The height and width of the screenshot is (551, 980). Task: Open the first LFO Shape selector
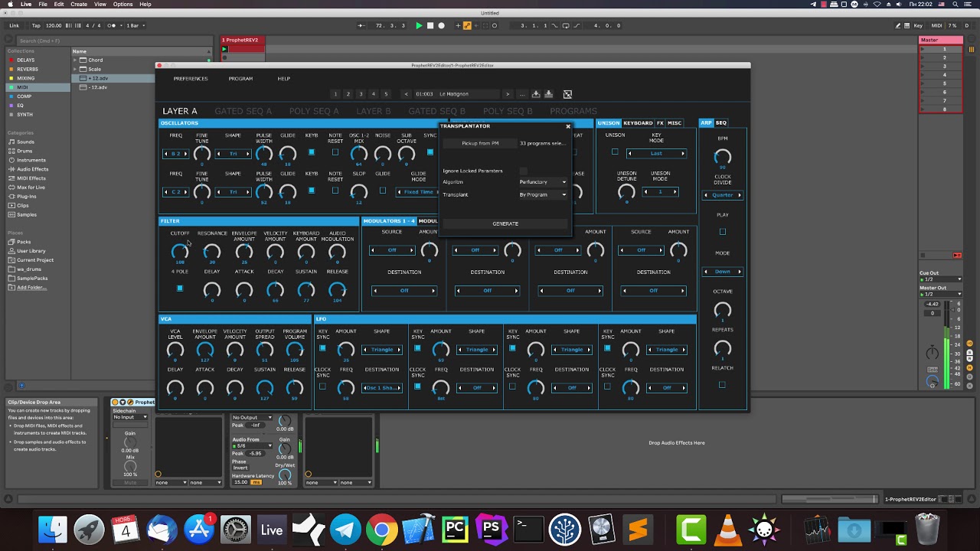pyautogui.click(x=381, y=350)
